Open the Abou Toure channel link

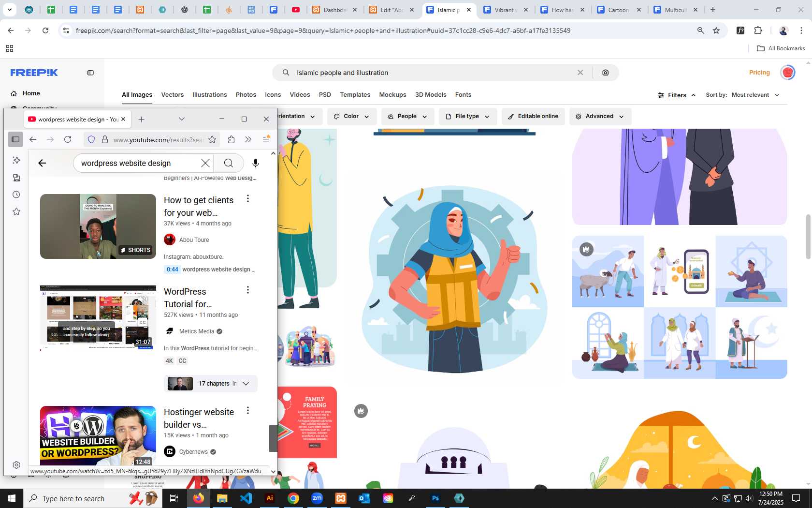pos(194,240)
